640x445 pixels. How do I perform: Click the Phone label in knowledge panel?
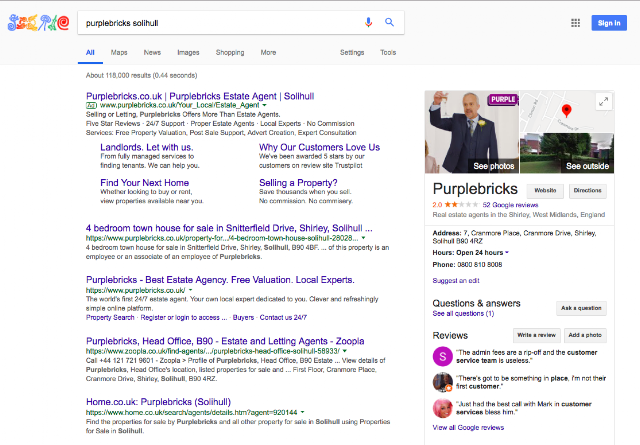coord(444,265)
